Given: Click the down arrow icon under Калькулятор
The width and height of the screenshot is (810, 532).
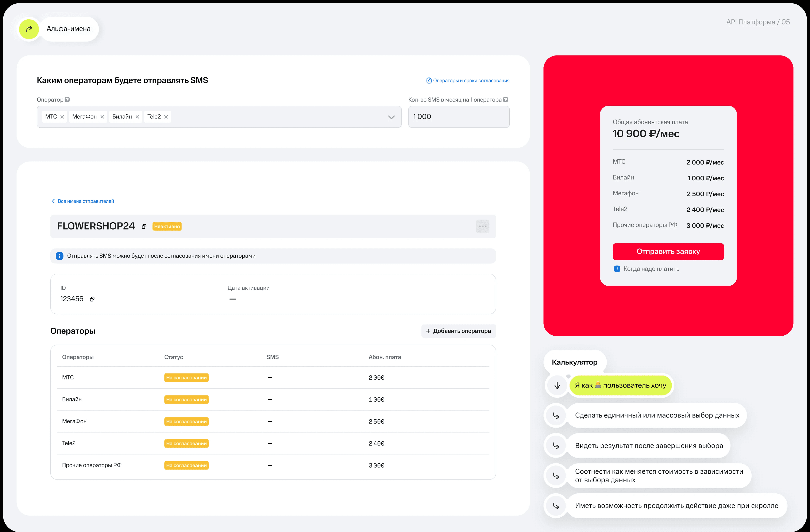Looking at the screenshot, I should click(557, 385).
